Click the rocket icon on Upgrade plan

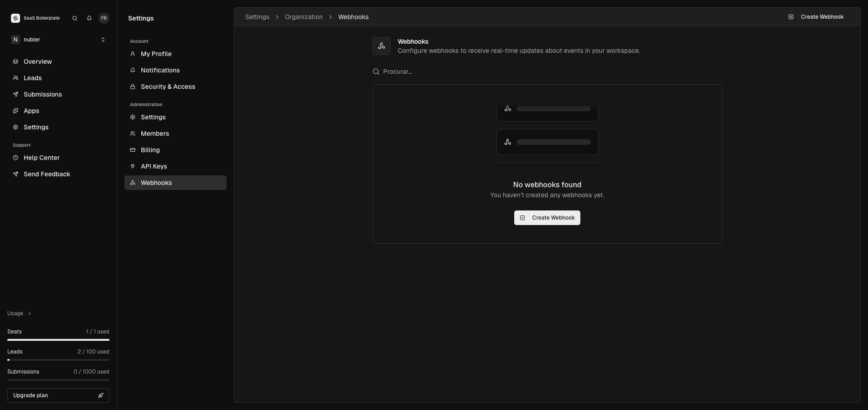[101, 395]
